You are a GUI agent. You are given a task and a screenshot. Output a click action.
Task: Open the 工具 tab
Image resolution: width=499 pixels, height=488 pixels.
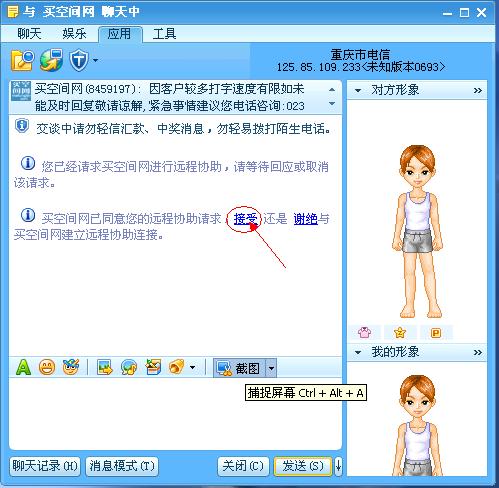164,34
